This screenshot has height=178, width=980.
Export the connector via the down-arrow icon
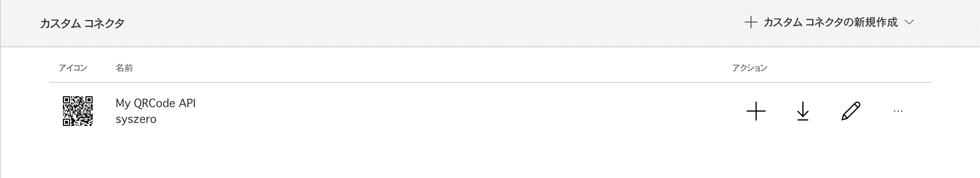pyautogui.click(x=803, y=111)
